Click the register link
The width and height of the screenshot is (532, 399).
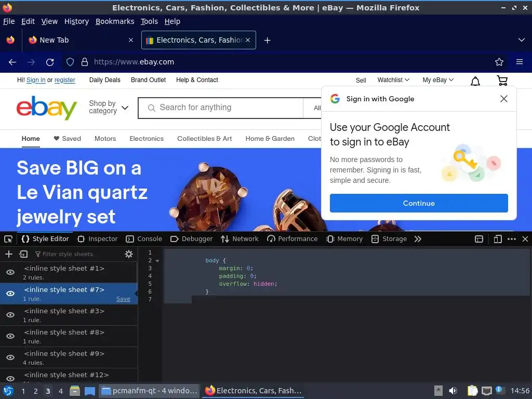click(x=65, y=80)
